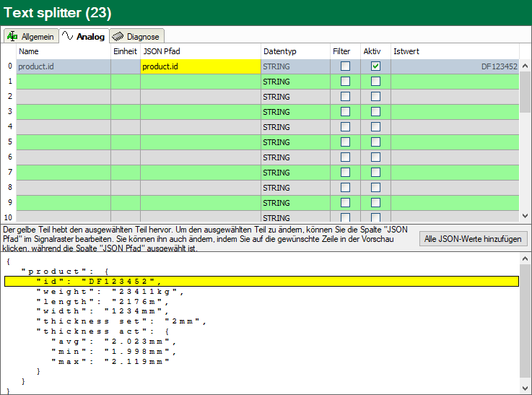532x395 pixels.
Task: Switch to the Allgemein tab
Action: (x=30, y=36)
